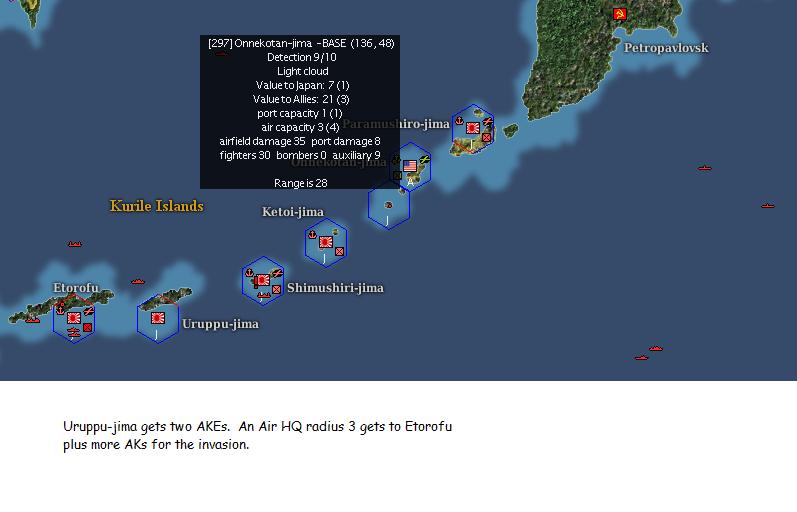
Task: Select the land unit marker at Ketoi-jima
Action: coord(340,251)
